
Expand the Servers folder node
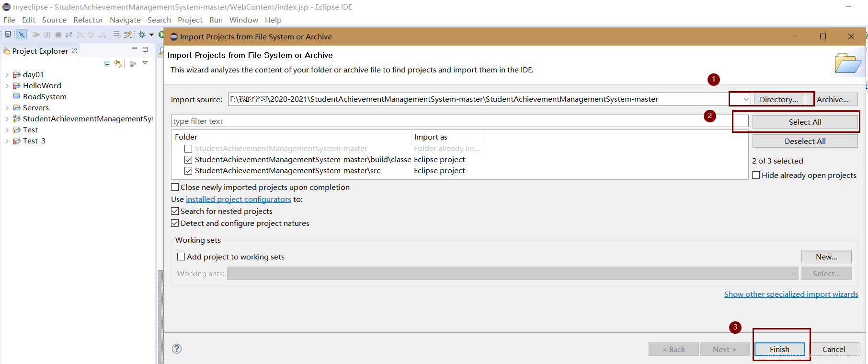pos(7,108)
